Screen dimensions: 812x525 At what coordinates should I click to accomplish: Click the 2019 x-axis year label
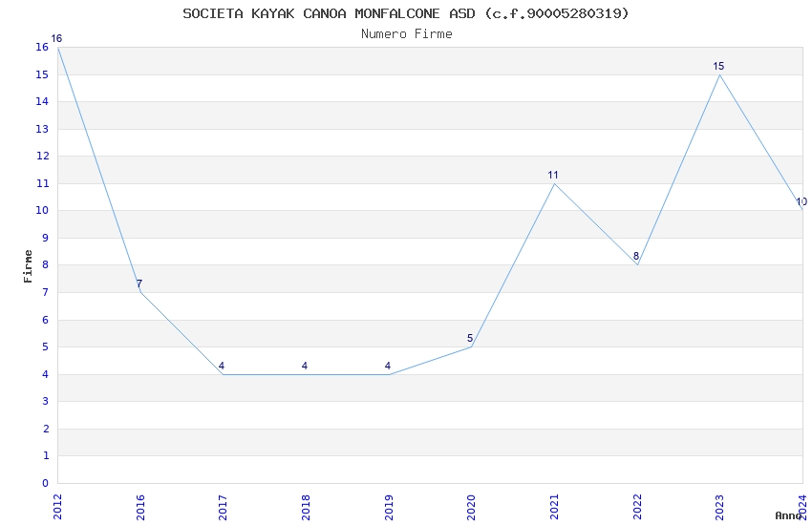tap(389, 507)
